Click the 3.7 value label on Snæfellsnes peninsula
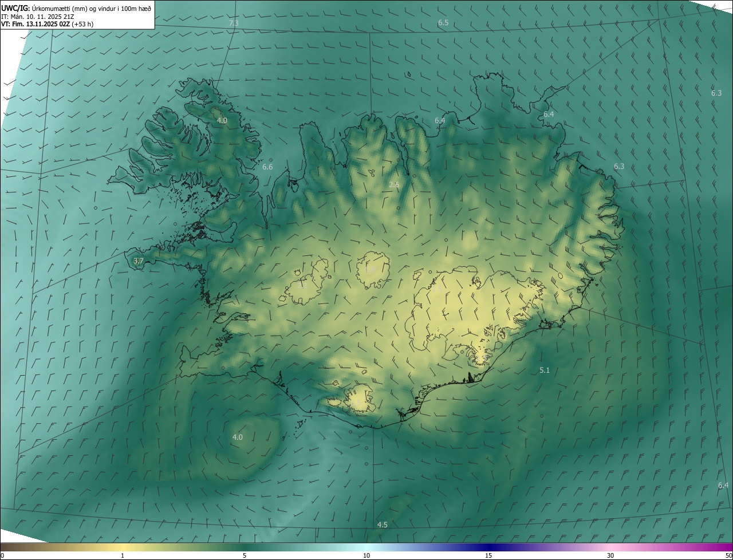733x560 pixels. click(x=138, y=261)
